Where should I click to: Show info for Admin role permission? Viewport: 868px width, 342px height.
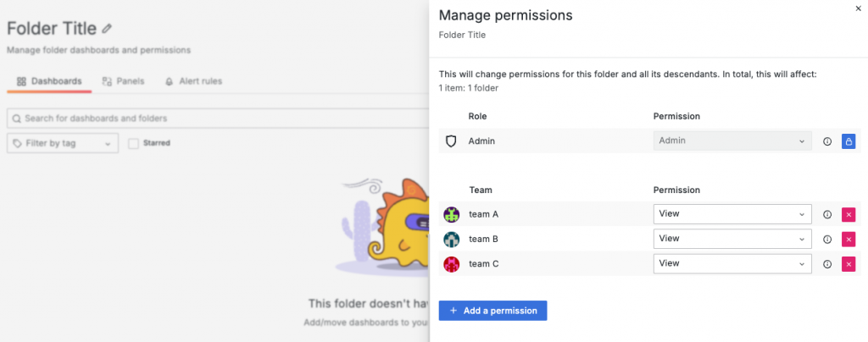tap(827, 141)
